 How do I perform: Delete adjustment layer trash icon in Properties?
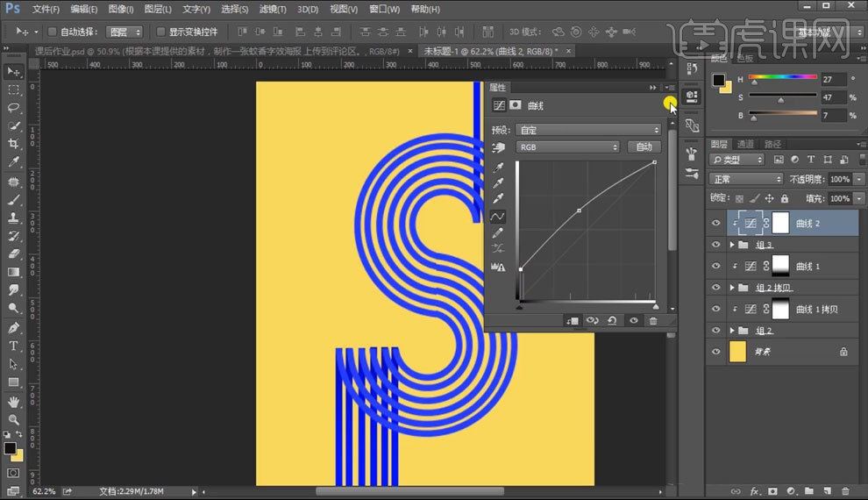(653, 320)
